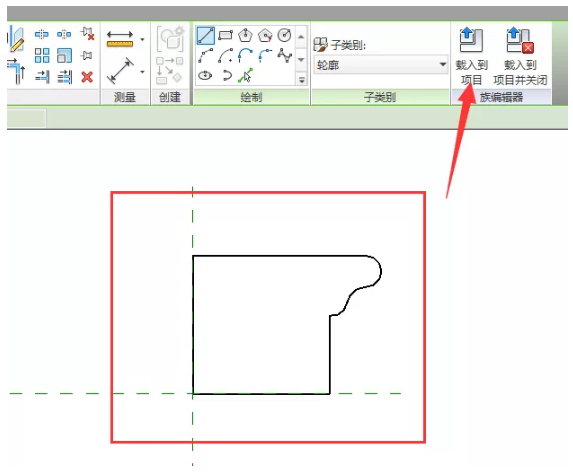Image resolution: width=573 pixels, height=474 pixels.
Task: Select the Start-End-Radius Arc tool
Action: pyautogui.click(x=205, y=56)
